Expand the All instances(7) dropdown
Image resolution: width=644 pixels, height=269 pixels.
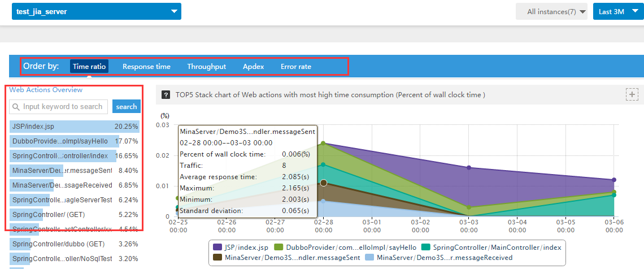[x=552, y=11]
